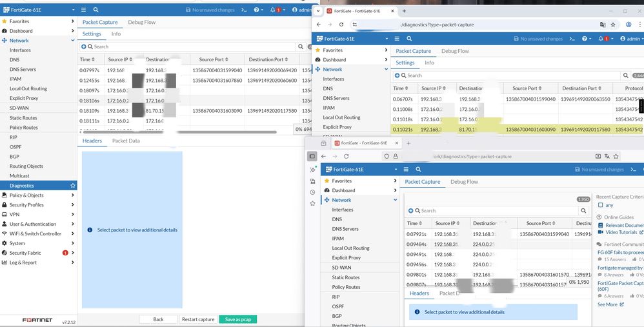Image resolution: width=644 pixels, height=327 pixels.
Task: Toggle the hamburger menu in left FortiGate window
Action: 83,10
